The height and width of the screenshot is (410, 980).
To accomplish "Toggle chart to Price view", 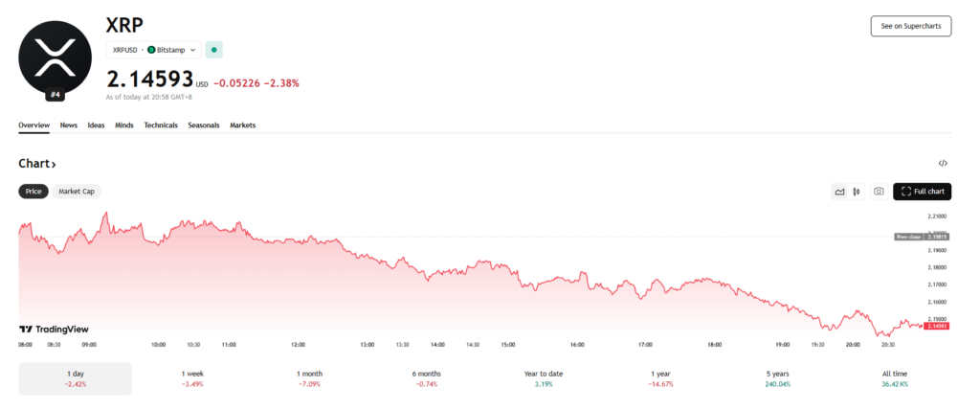I will point(33,192).
